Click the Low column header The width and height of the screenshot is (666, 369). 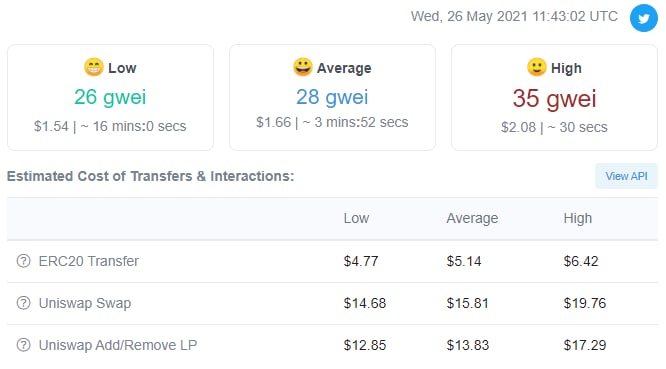[x=356, y=218]
